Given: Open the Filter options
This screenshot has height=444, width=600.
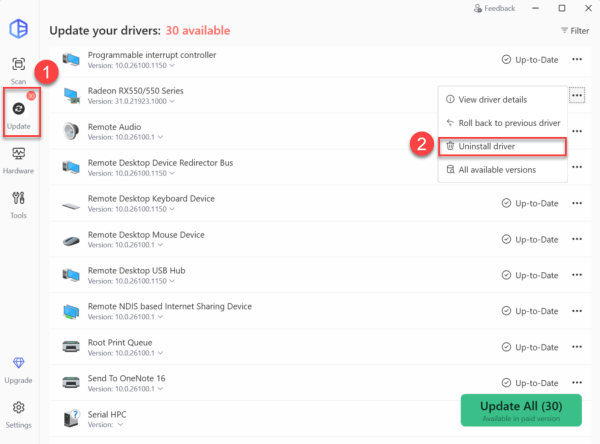Looking at the screenshot, I should [x=575, y=31].
